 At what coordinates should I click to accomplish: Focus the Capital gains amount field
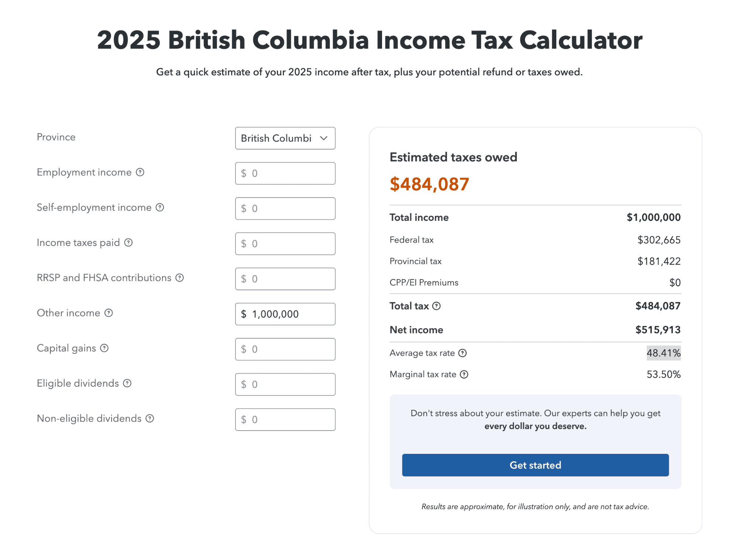285,349
